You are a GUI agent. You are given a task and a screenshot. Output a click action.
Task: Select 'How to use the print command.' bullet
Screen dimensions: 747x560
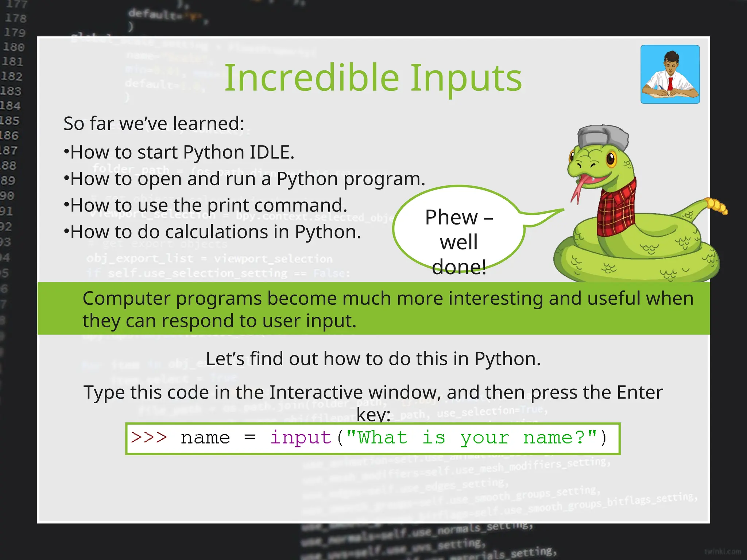point(205,205)
